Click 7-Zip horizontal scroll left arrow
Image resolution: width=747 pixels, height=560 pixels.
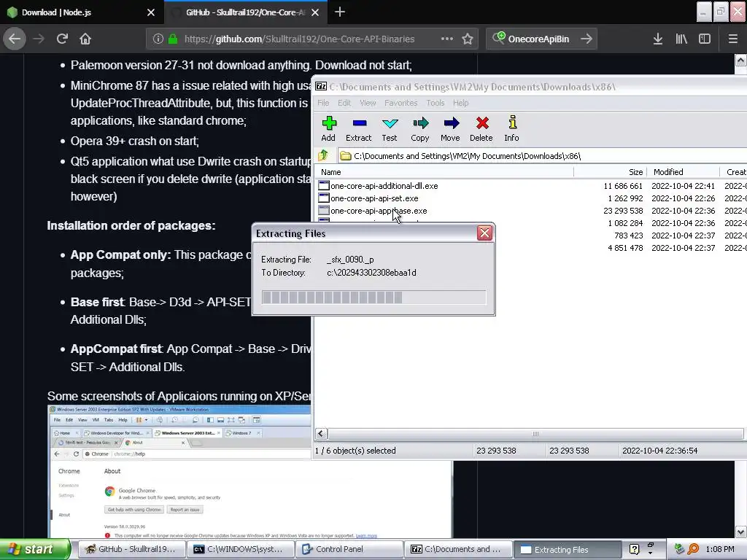321,433
